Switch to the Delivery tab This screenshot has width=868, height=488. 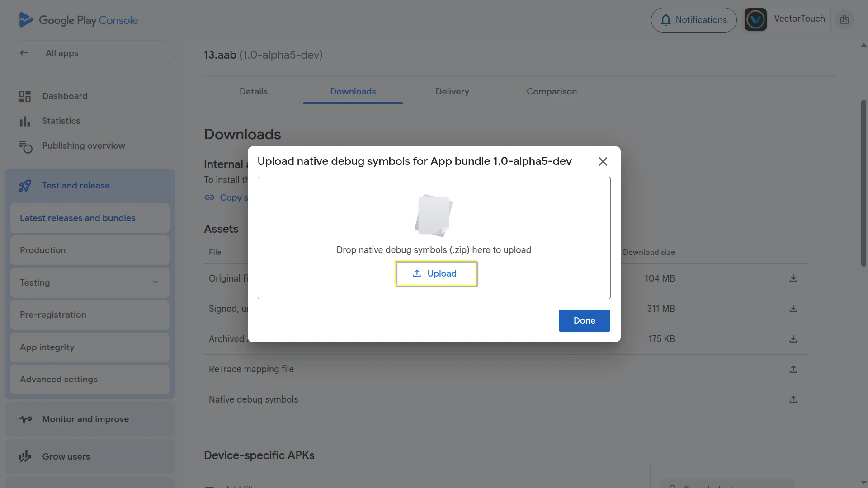(452, 92)
